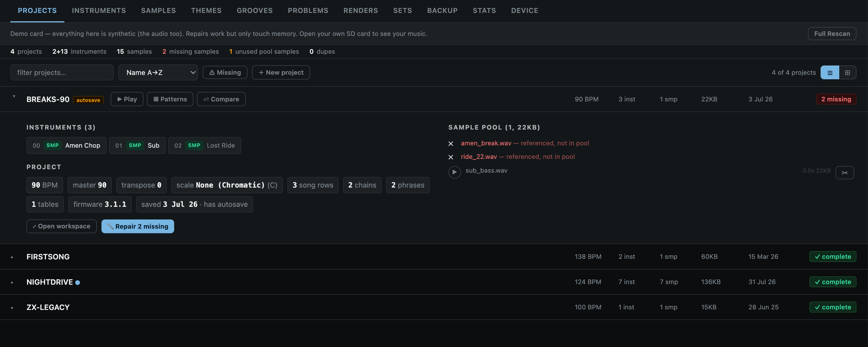Click the 0 dupes stat

click(322, 51)
